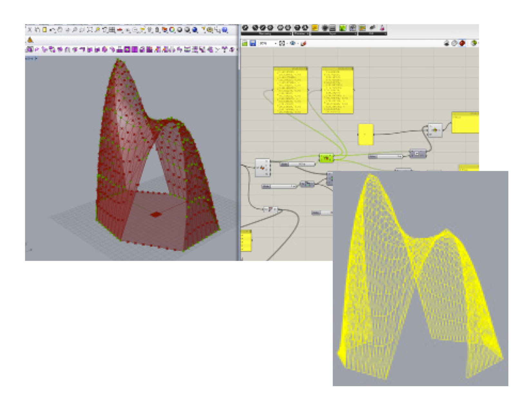Click the color wheel icon in Rhino toolbar
This screenshot has width=532, height=411.
[172, 30]
